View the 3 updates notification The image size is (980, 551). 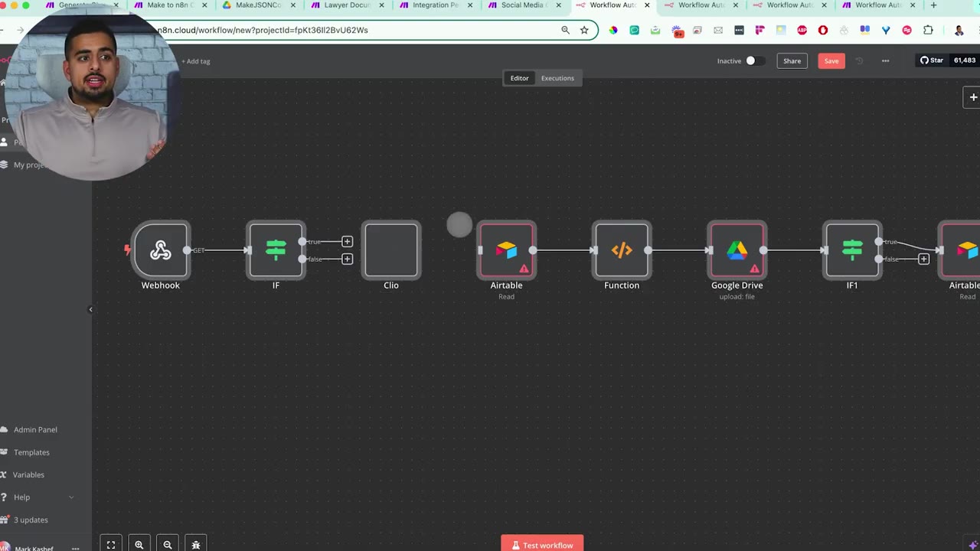[31, 520]
